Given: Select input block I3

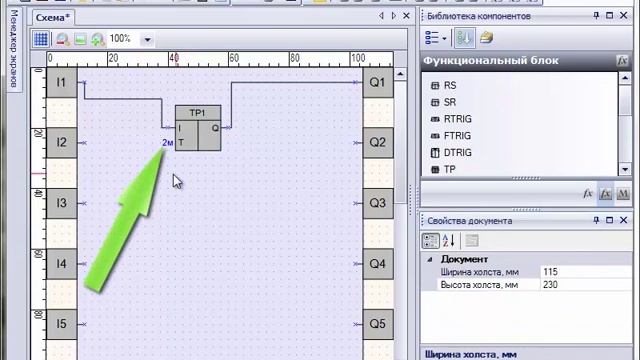Looking at the screenshot, I should [62, 203].
